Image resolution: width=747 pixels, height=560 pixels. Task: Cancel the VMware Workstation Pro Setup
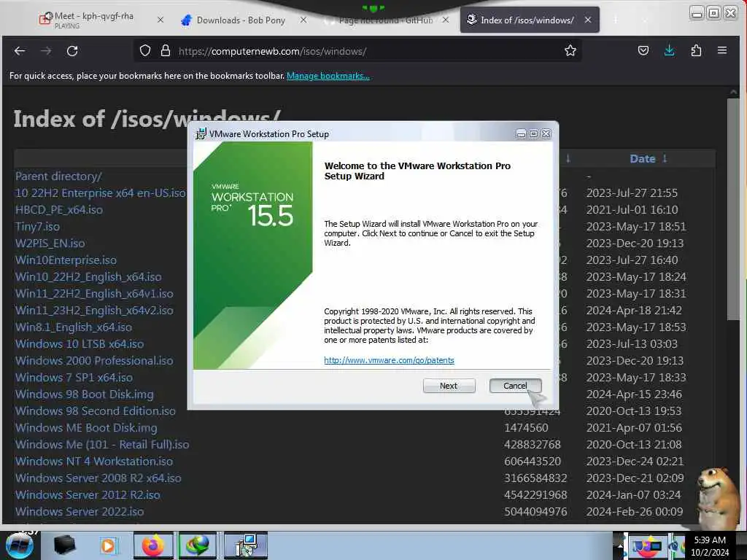[x=515, y=386]
